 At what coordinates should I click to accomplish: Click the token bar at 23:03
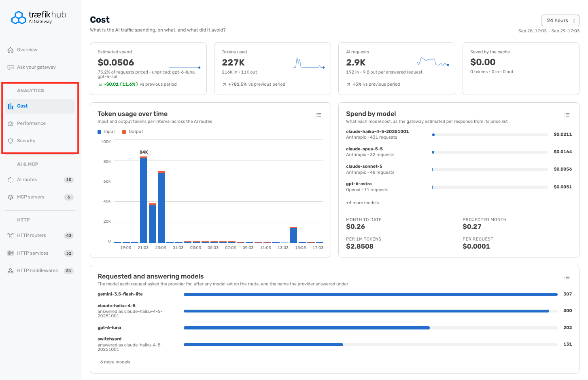(x=161, y=207)
